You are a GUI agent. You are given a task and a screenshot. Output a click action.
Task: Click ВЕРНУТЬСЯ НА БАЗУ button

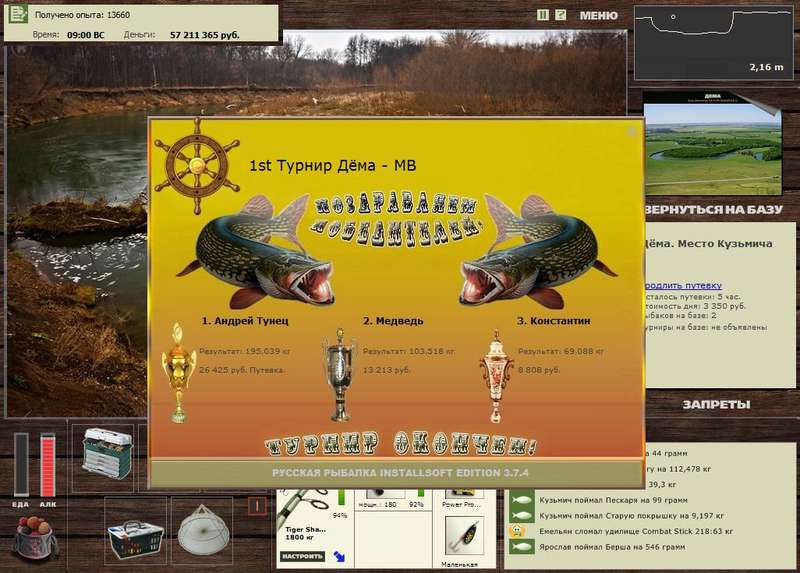point(714,209)
